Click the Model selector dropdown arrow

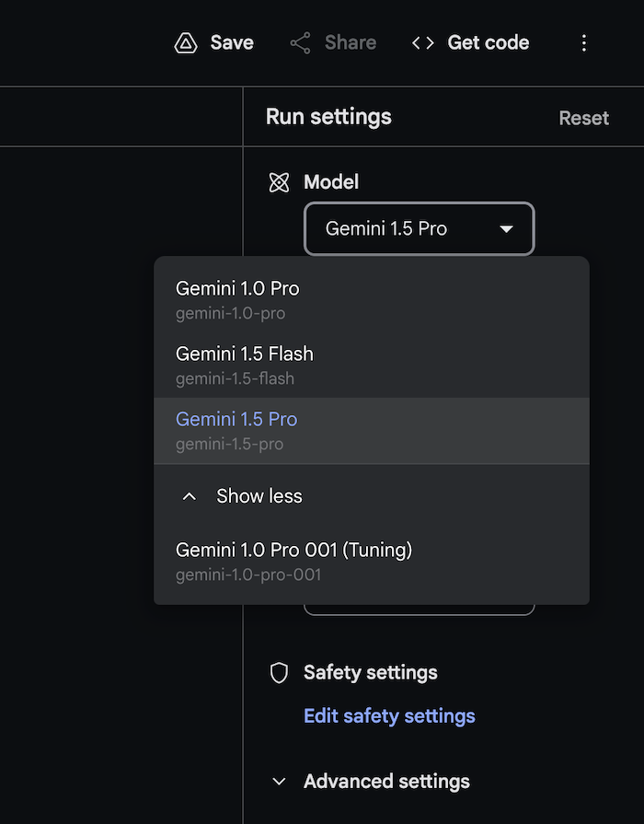[506, 229]
